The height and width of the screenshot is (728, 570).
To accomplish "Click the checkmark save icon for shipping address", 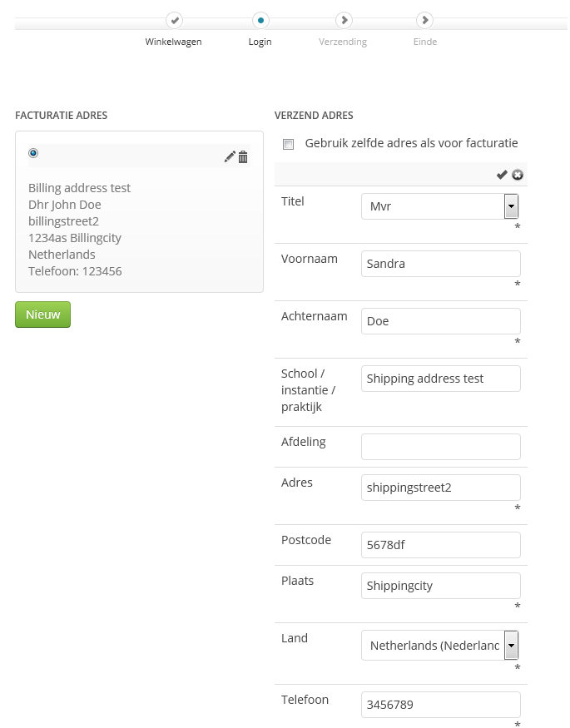I will 502,175.
